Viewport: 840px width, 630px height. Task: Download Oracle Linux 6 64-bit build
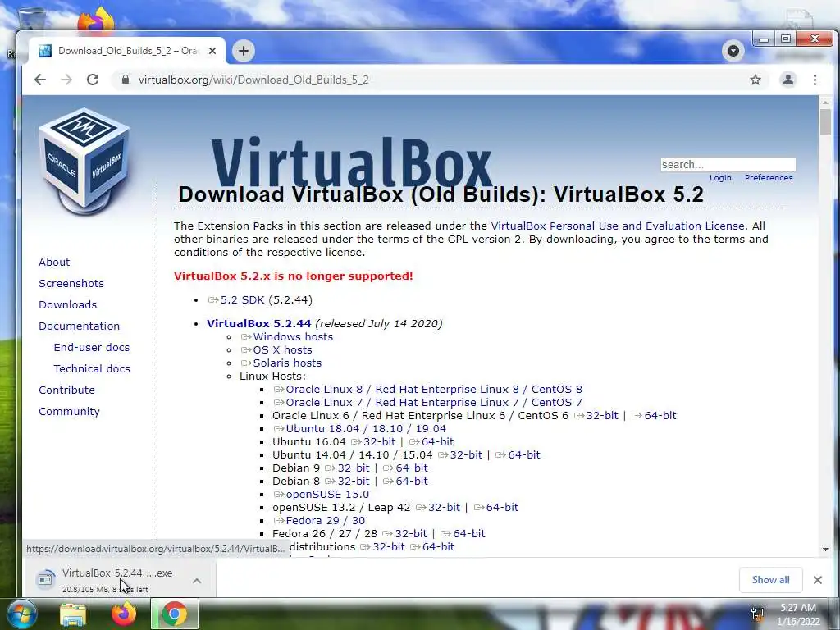tap(654, 416)
